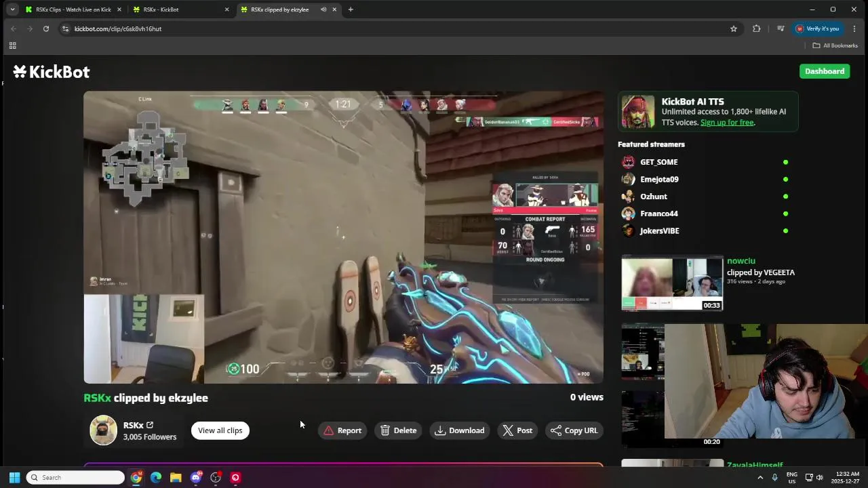Open Chrome from the taskbar
Image resolution: width=868 pixels, height=488 pixels.
tap(136, 478)
